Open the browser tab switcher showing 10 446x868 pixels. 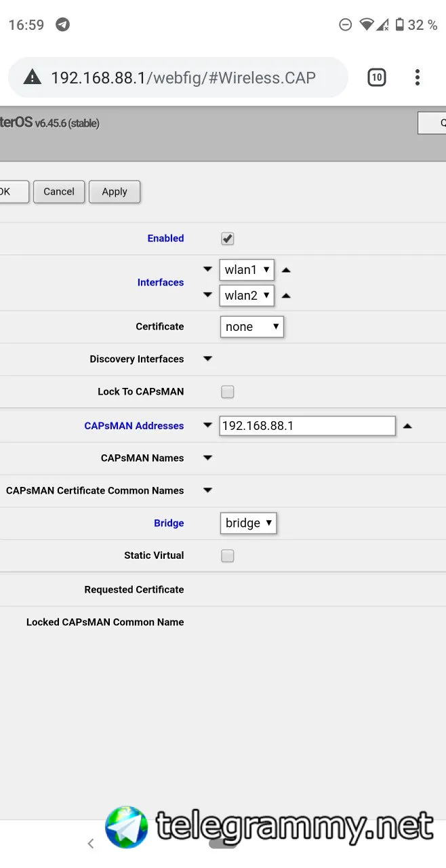[x=377, y=77]
